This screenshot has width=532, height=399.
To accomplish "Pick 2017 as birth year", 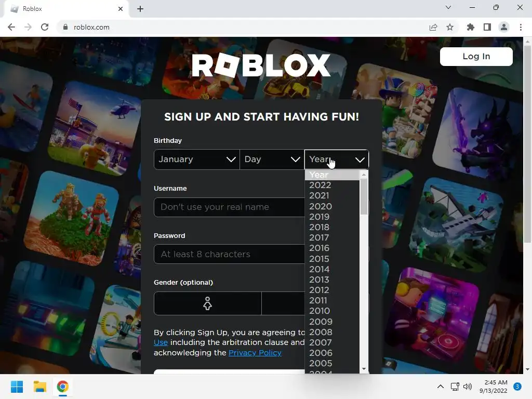I will pos(332,238).
